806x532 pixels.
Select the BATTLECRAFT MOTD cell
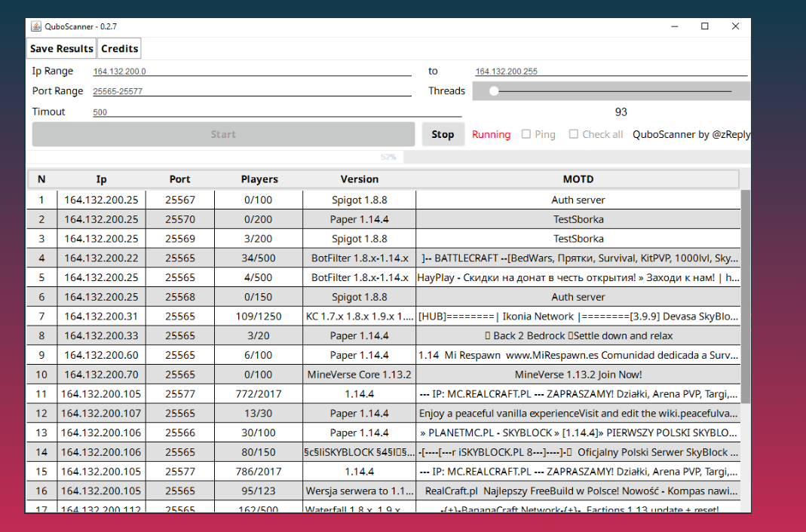coord(578,258)
